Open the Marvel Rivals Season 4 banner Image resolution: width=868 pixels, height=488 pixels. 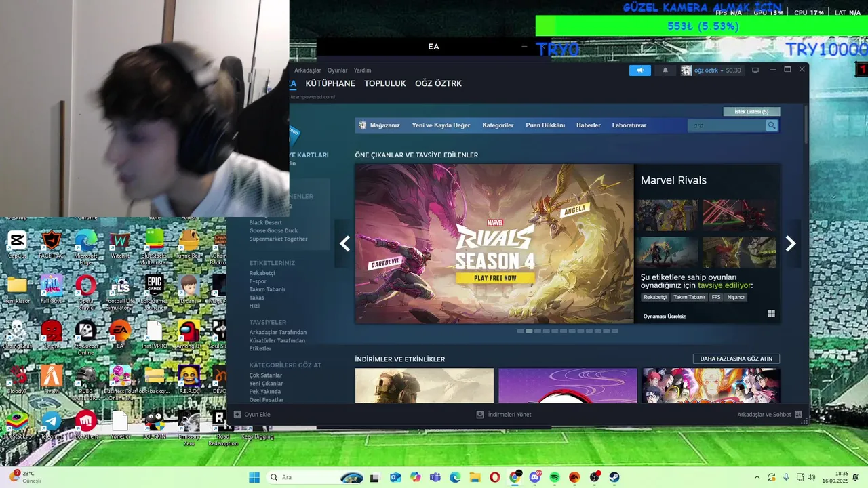pyautogui.click(x=494, y=243)
